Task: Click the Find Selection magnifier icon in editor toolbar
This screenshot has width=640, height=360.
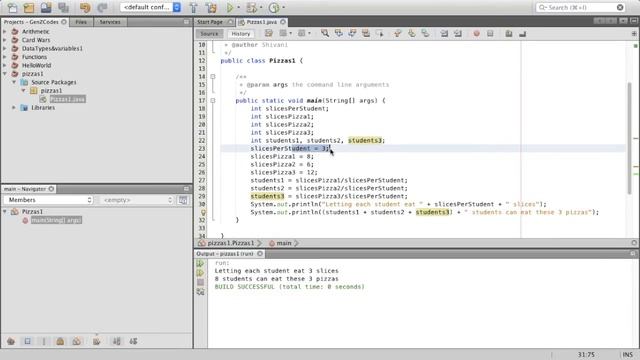Action: pos(325,34)
